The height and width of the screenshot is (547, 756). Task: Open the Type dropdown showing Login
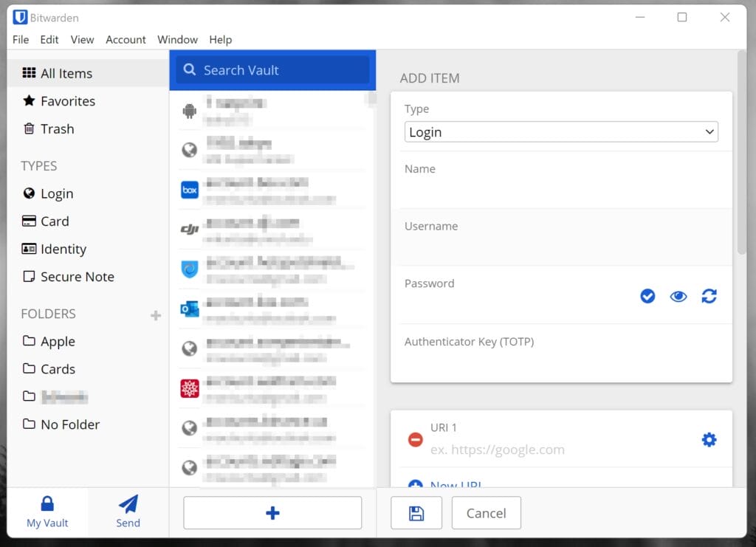click(x=561, y=132)
